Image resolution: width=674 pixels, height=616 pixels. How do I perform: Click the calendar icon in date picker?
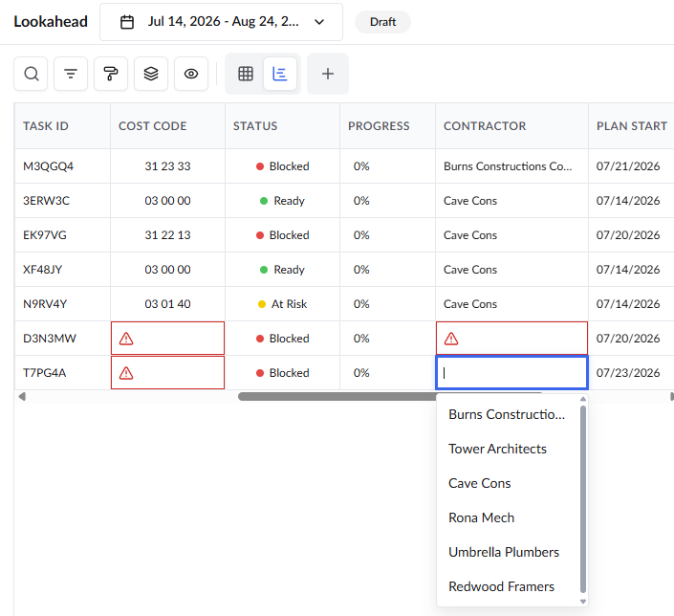pyautogui.click(x=127, y=22)
